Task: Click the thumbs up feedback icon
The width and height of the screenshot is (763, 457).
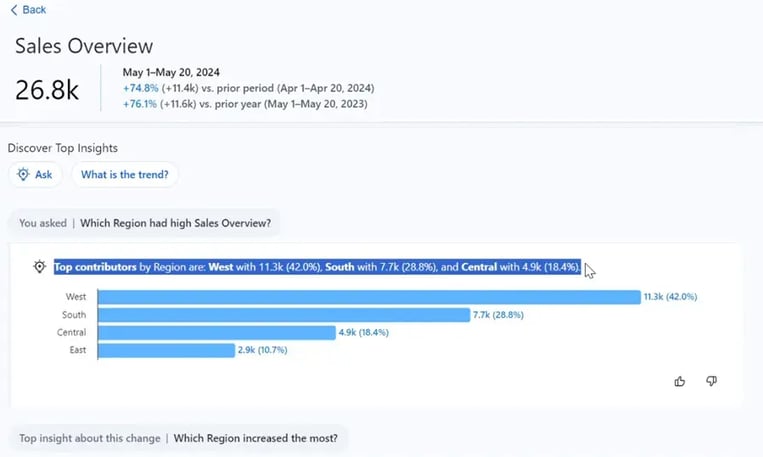Action: [680, 381]
